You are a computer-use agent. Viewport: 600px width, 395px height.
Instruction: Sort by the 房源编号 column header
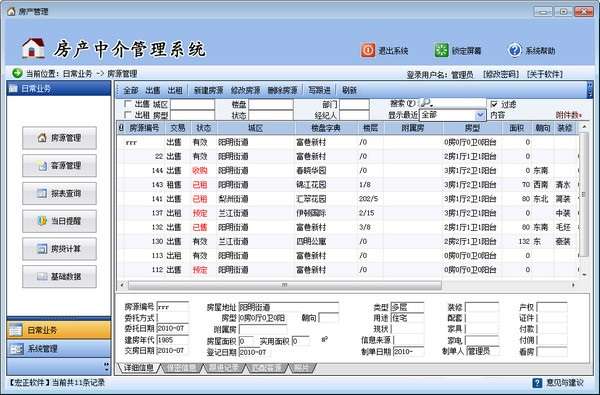(144, 128)
